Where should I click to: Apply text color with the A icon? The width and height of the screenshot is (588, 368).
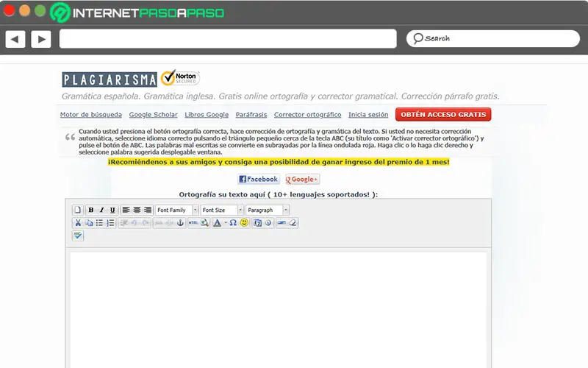[x=217, y=223]
